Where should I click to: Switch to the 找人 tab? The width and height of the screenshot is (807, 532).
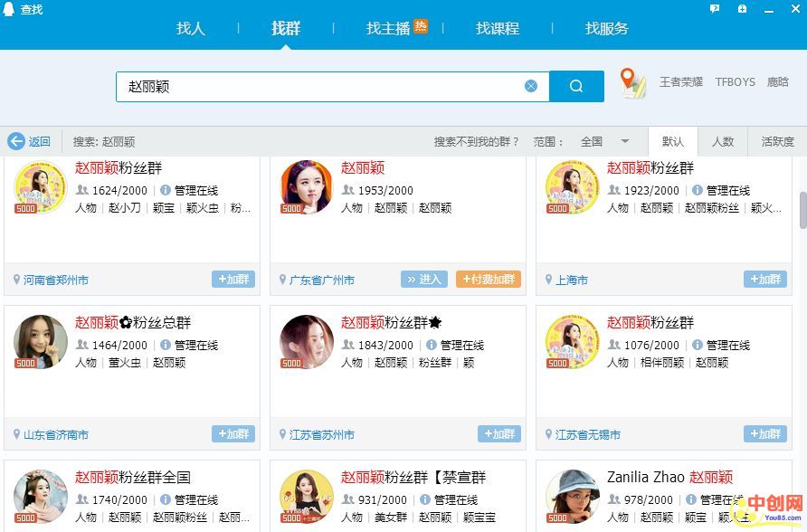point(191,28)
